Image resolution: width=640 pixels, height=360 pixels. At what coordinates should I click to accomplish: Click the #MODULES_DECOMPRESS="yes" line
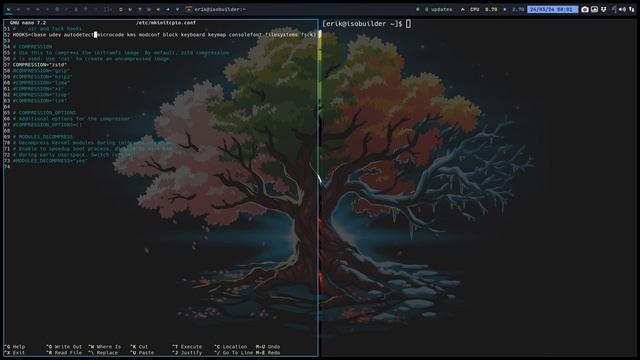click(50, 161)
